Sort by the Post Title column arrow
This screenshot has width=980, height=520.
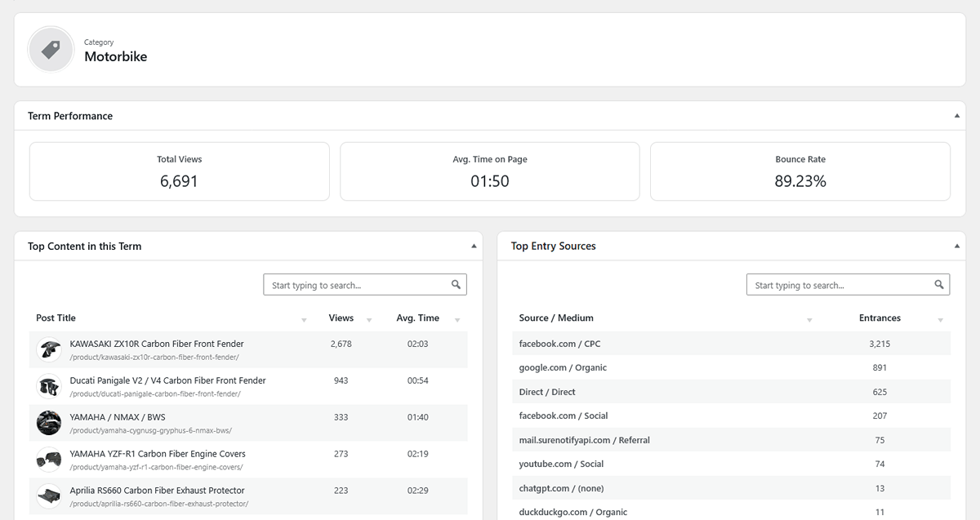click(x=304, y=320)
